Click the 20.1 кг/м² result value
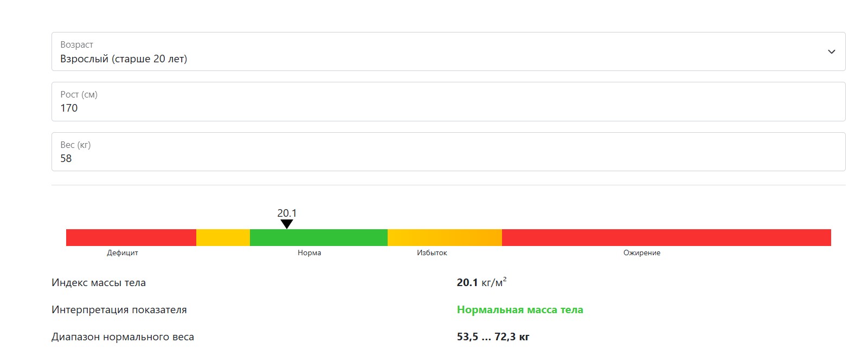 point(481,282)
